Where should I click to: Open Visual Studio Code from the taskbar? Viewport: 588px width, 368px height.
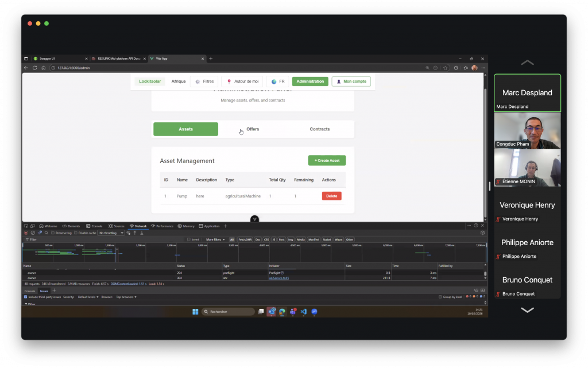pyautogui.click(x=304, y=312)
